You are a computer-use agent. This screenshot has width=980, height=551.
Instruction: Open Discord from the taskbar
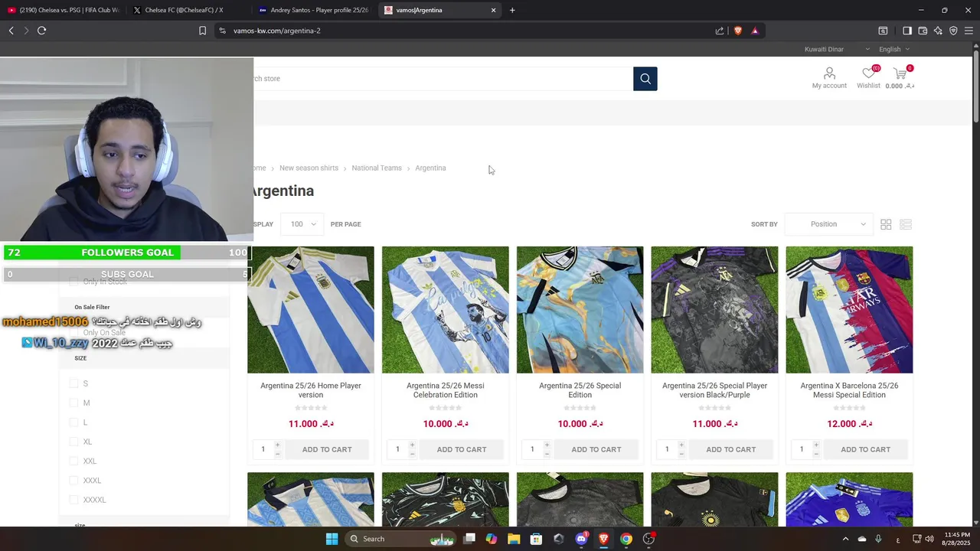[581, 539]
